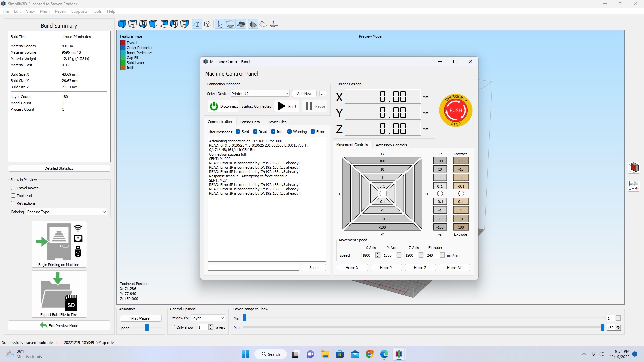Switch to the Device Files tab
This screenshot has height=362, width=644.
277,122
